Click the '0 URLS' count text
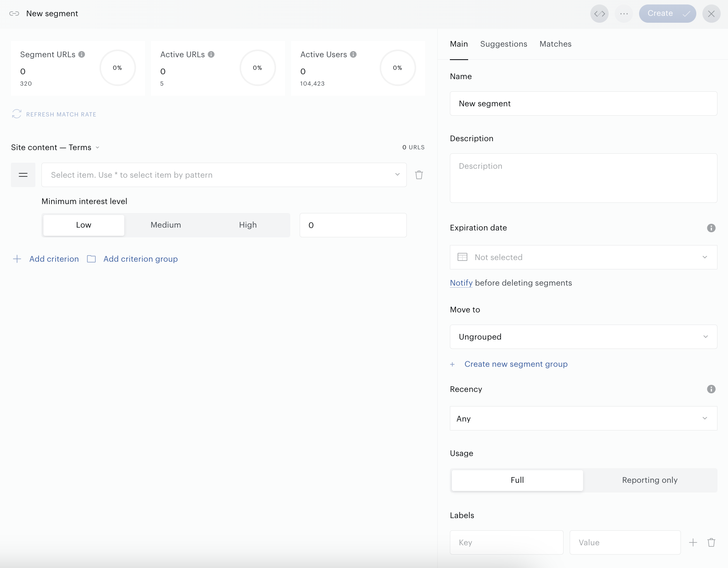Viewport: 728px width, 568px height. click(413, 147)
